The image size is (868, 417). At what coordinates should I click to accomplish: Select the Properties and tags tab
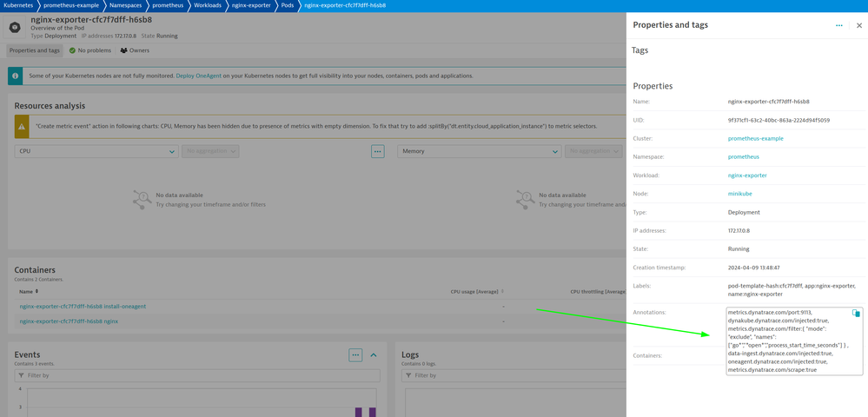35,50
